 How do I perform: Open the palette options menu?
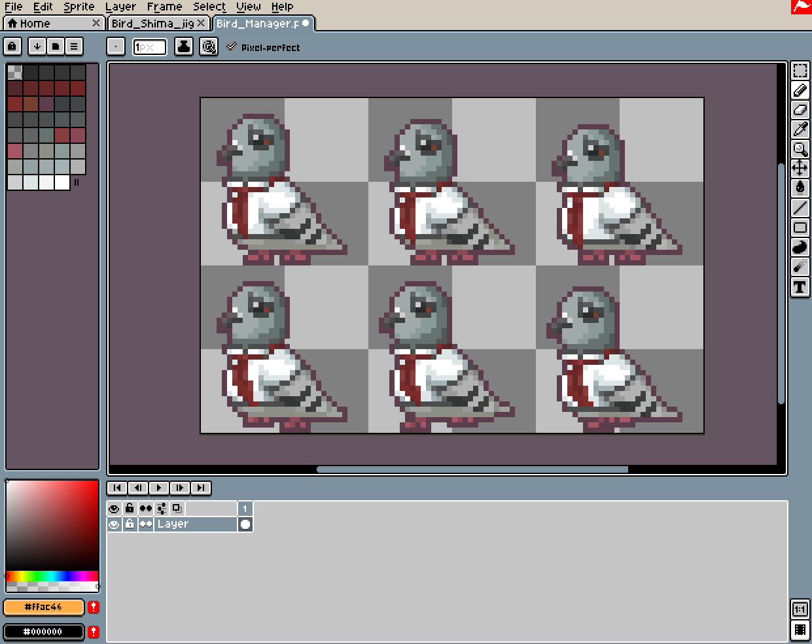[x=74, y=46]
